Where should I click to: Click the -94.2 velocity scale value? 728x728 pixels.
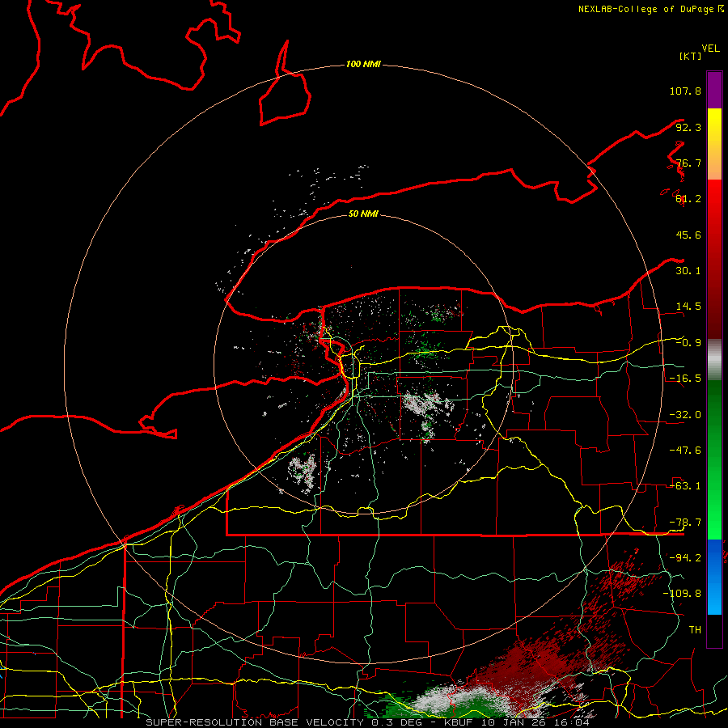[685, 557]
